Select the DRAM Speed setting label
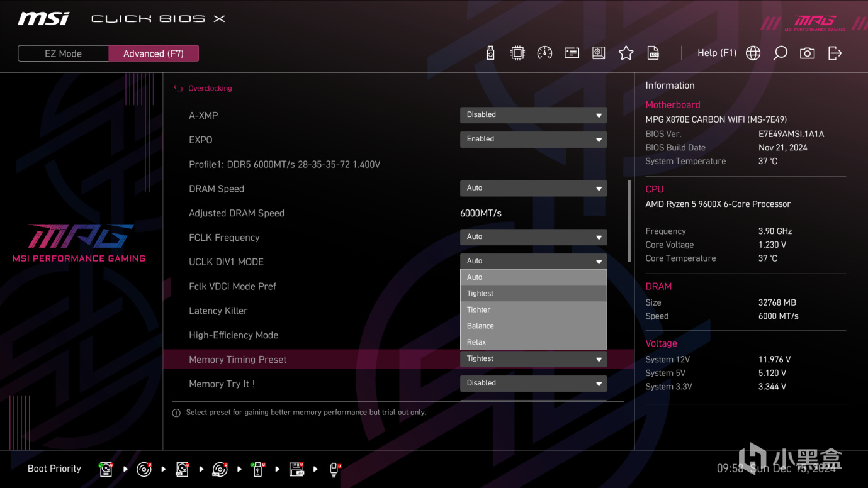 pos(217,189)
